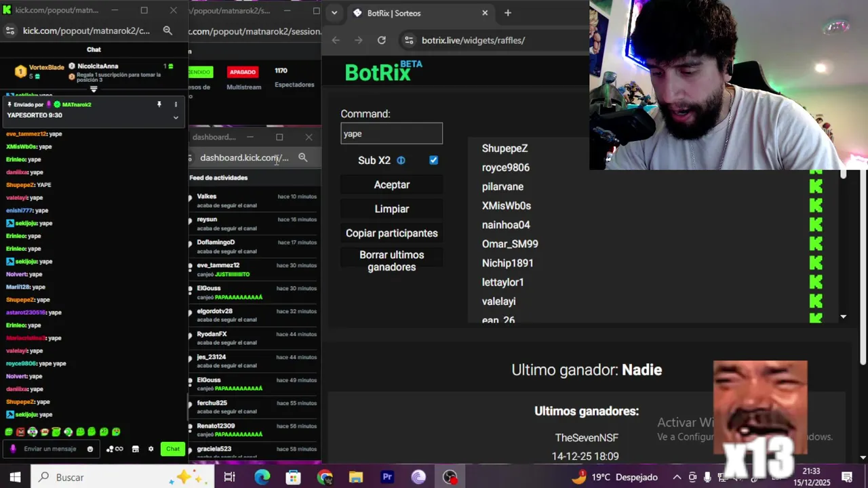This screenshot has width=868, height=488.
Task: Click botrix.live/widgets/raffles address bar
Action: (473, 40)
